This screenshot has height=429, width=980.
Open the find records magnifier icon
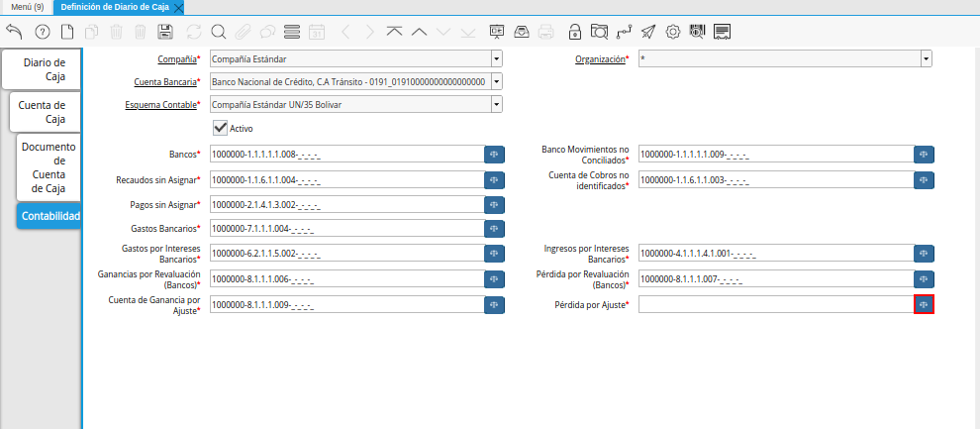tap(218, 32)
